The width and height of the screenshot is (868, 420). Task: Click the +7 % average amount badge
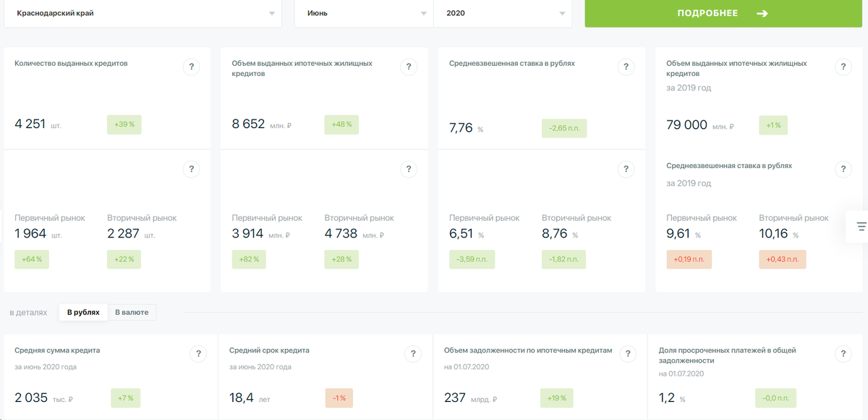(126, 398)
